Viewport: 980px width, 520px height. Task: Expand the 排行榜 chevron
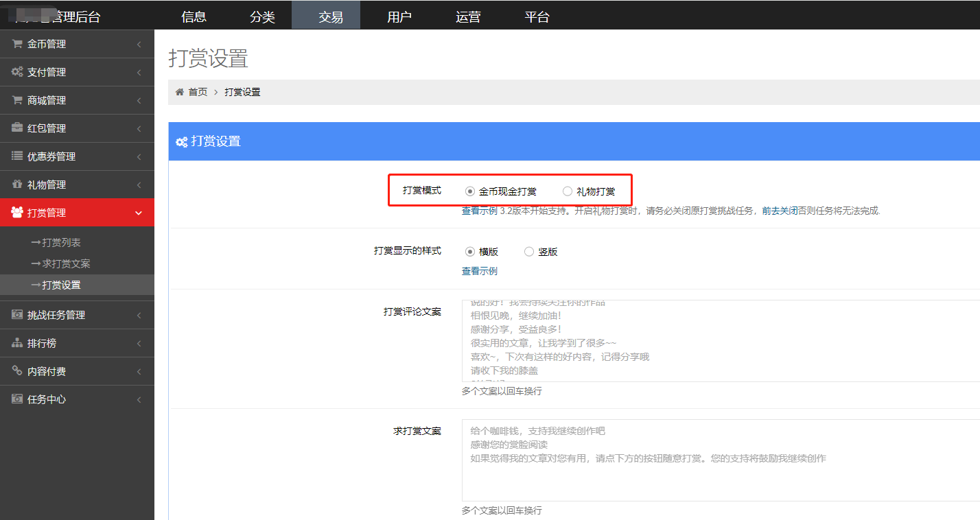(139, 344)
